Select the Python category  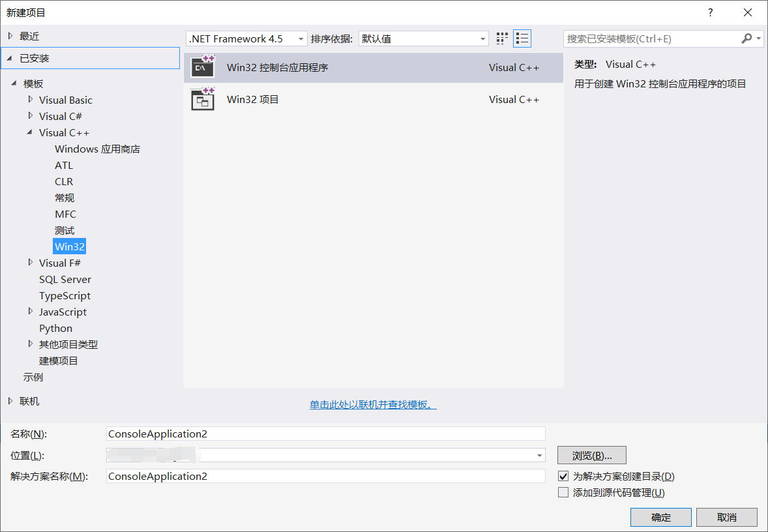[x=55, y=328]
